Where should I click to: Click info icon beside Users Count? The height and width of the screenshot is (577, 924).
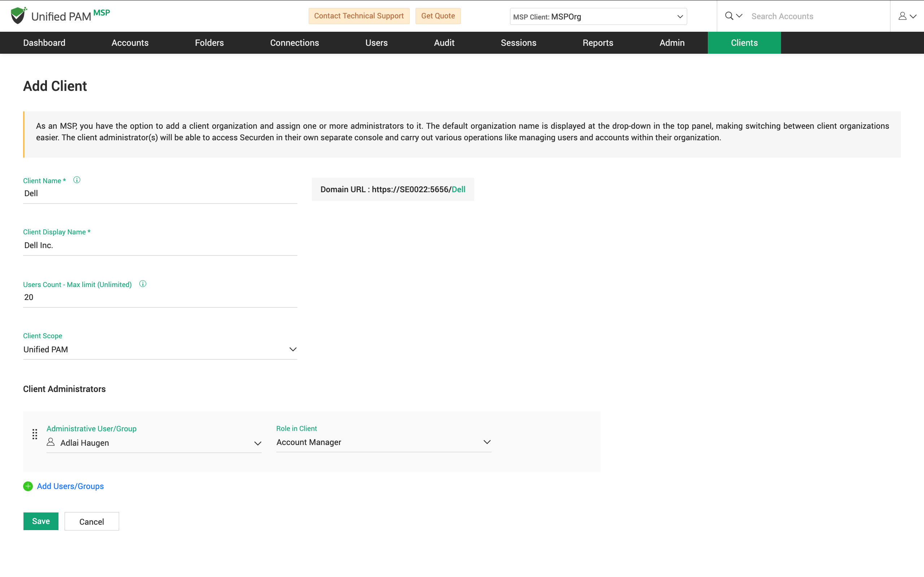143,284
